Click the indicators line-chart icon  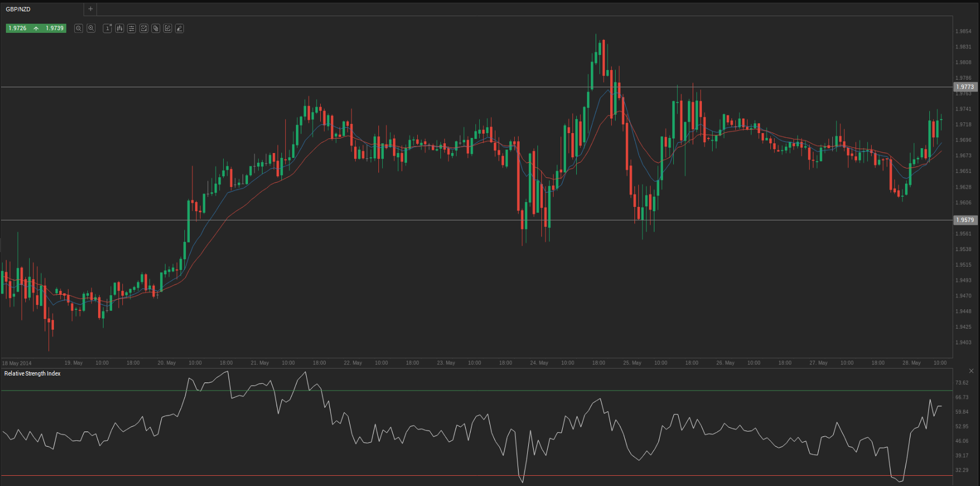click(x=144, y=29)
